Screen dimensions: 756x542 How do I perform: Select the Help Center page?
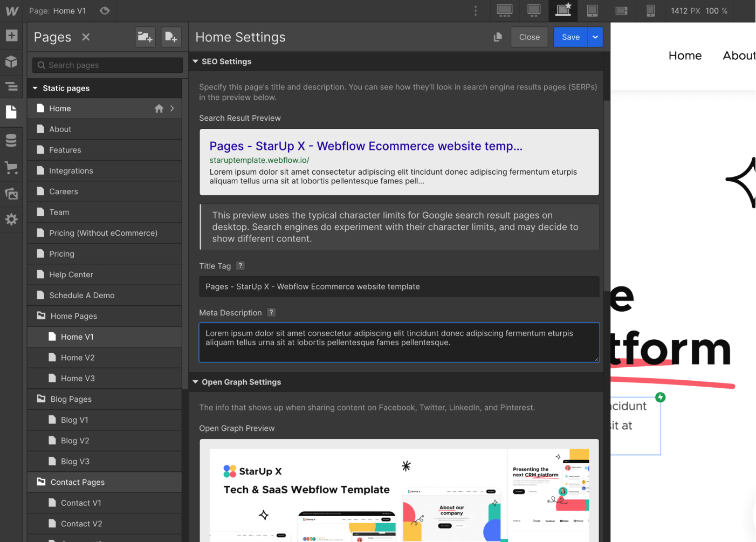coord(105,275)
